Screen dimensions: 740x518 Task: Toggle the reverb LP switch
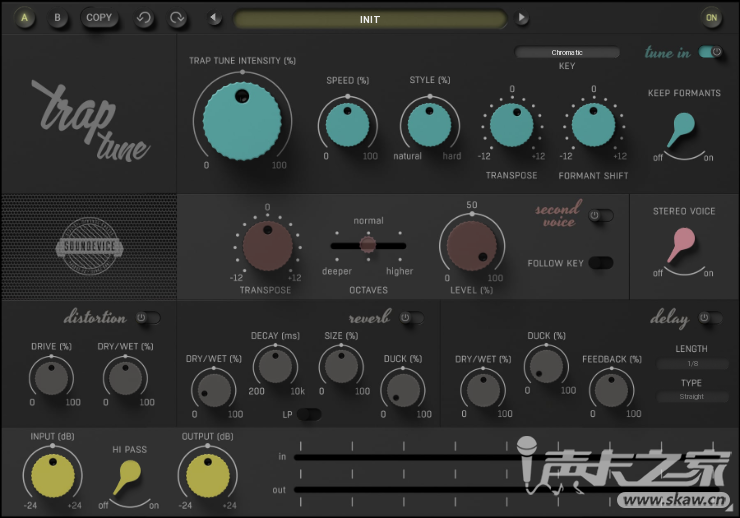tap(309, 415)
